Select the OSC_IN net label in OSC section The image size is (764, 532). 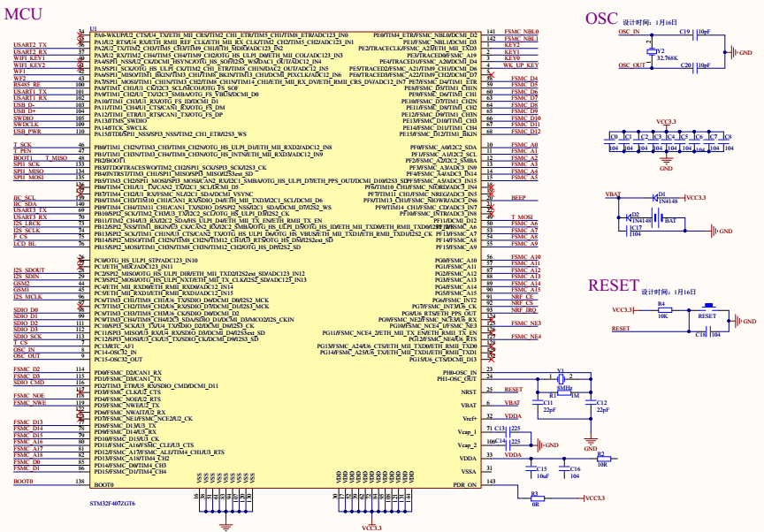tap(629, 32)
